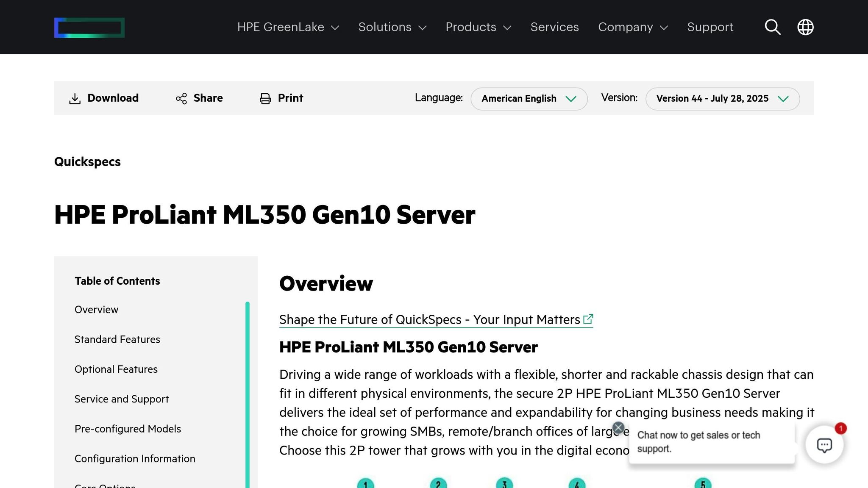Image resolution: width=868 pixels, height=488 pixels.
Task: Click the page title HPE ProLiant ML350
Action: (265, 215)
